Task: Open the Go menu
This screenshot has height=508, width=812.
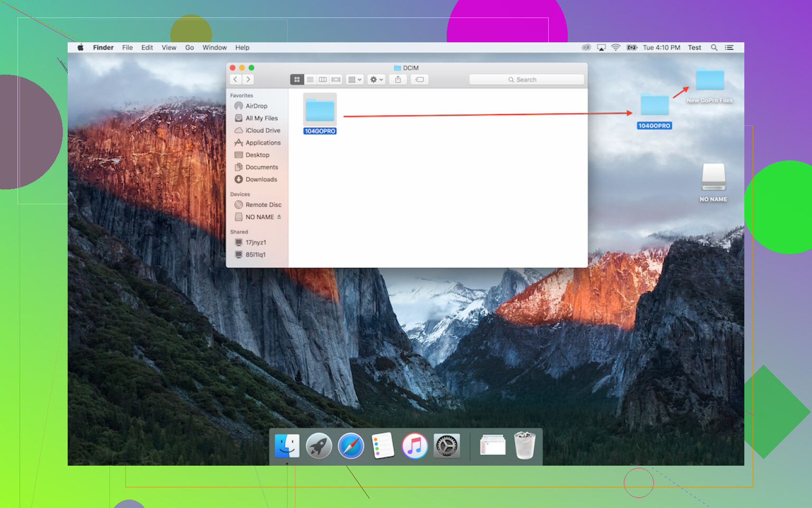Action: pyautogui.click(x=189, y=48)
